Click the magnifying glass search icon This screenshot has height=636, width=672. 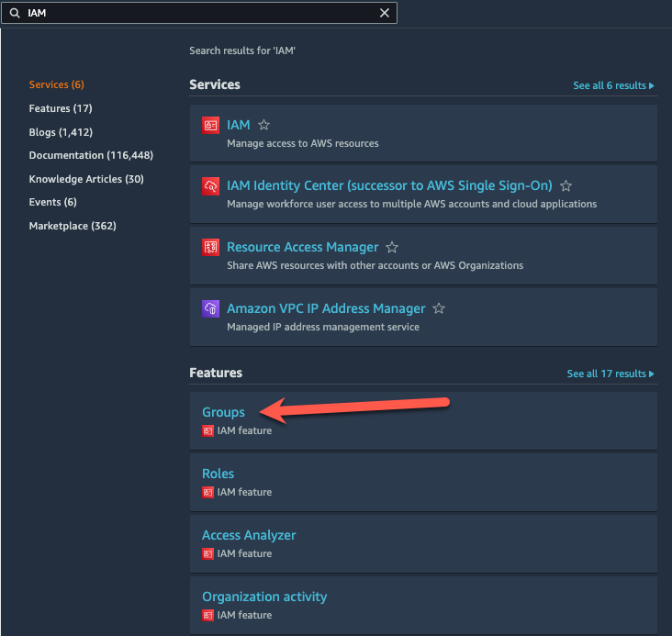tap(14, 13)
